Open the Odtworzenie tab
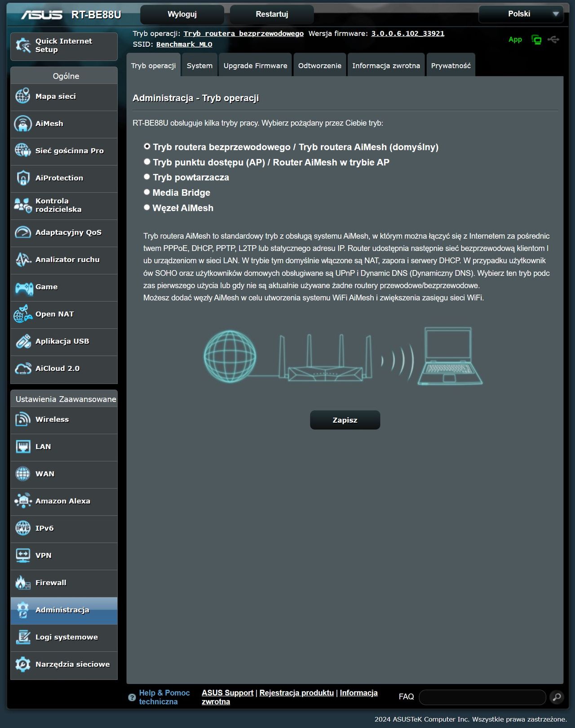Image resolution: width=575 pixels, height=728 pixels. tap(319, 65)
